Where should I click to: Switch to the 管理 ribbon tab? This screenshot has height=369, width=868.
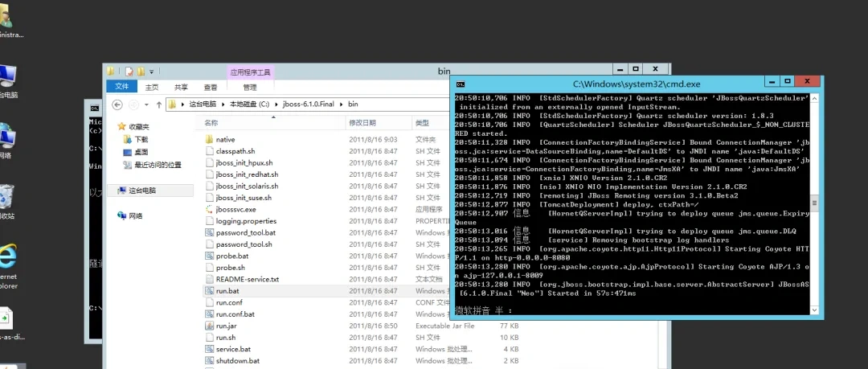coord(250,87)
